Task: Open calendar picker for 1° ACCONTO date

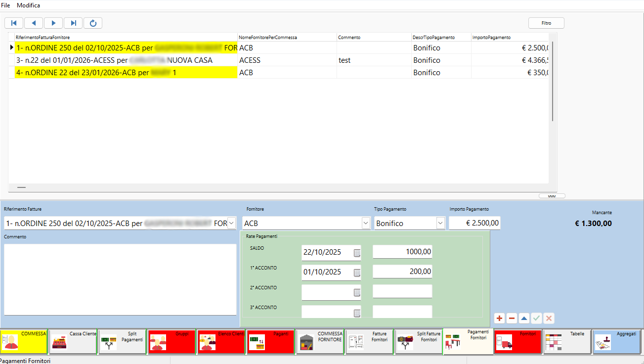Action: [x=357, y=273]
